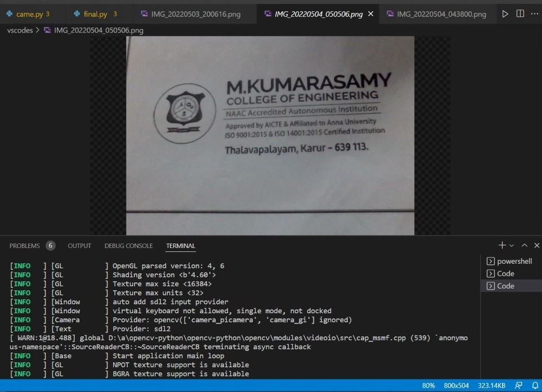Image resolution: width=542 pixels, height=392 pixels.
Task: Open the launch profile dropdown beside the plus icon
Action: tap(512, 246)
